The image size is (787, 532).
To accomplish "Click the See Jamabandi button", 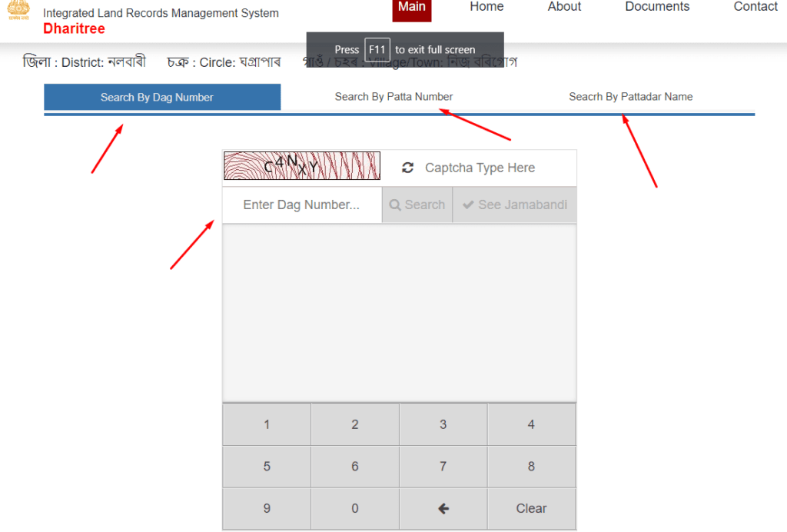I will click(x=514, y=205).
